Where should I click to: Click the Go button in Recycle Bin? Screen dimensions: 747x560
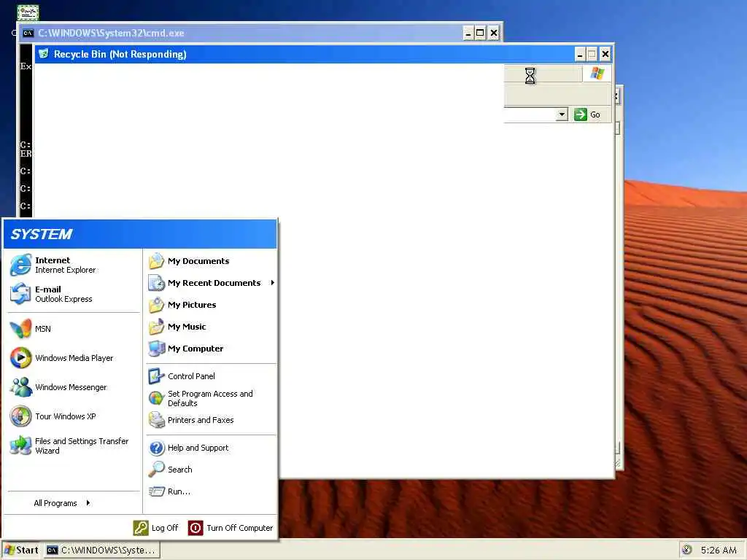tap(587, 114)
